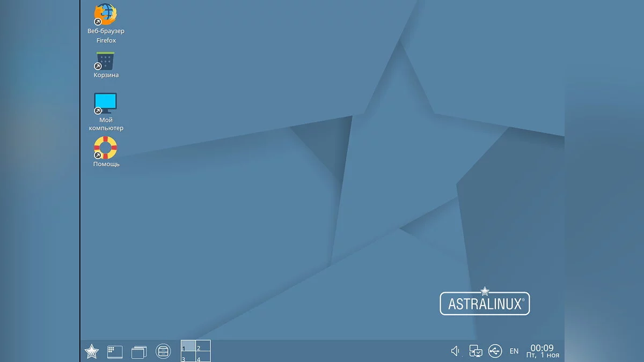
Task: Switch to virtual desktop 1
Action: pos(188,345)
